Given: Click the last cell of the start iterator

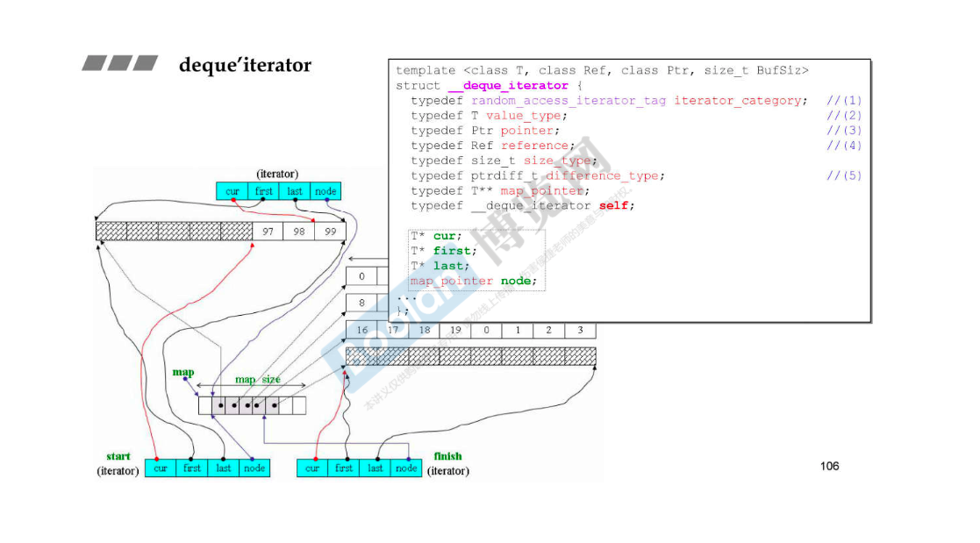Looking at the screenshot, I should coord(223,468).
